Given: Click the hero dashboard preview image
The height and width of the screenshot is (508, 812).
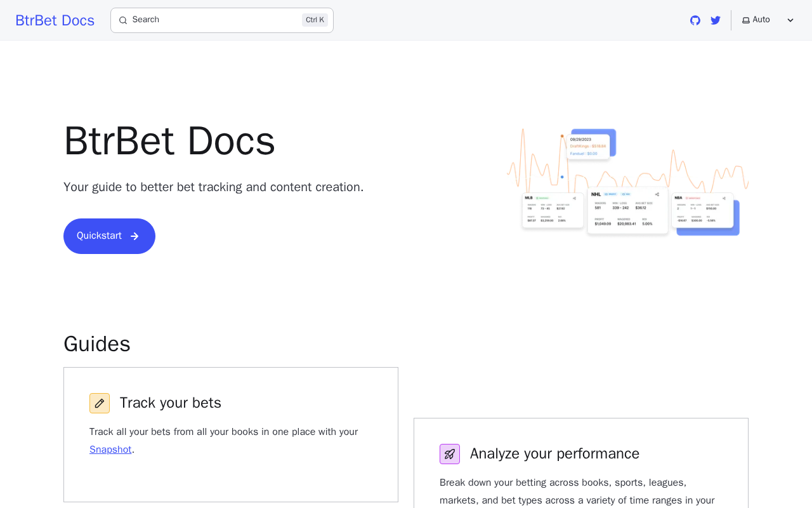Looking at the screenshot, I should pos(627,182).
